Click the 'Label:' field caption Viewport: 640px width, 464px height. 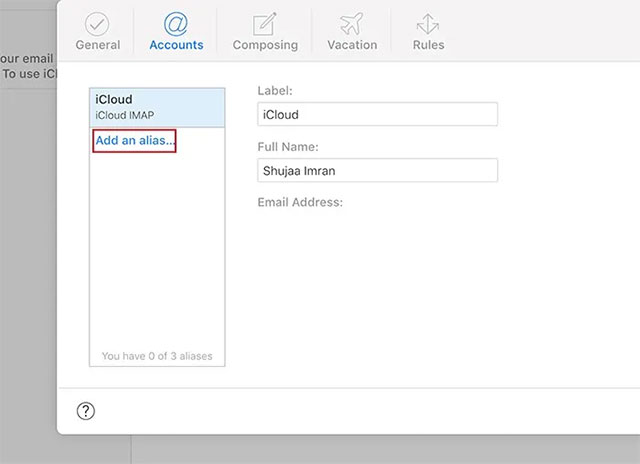[275, 91]
